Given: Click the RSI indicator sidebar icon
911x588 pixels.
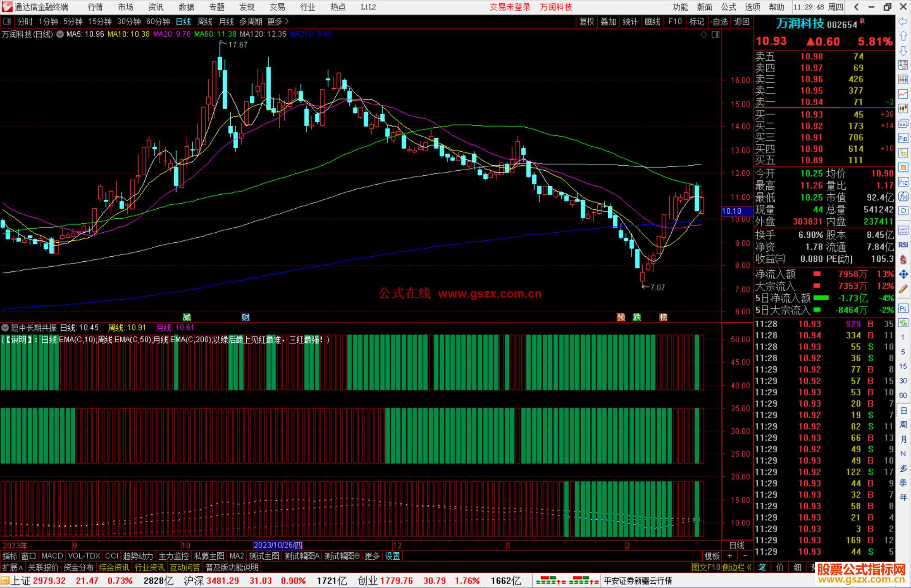Looking at the screenshot, I should coord(903,245).
